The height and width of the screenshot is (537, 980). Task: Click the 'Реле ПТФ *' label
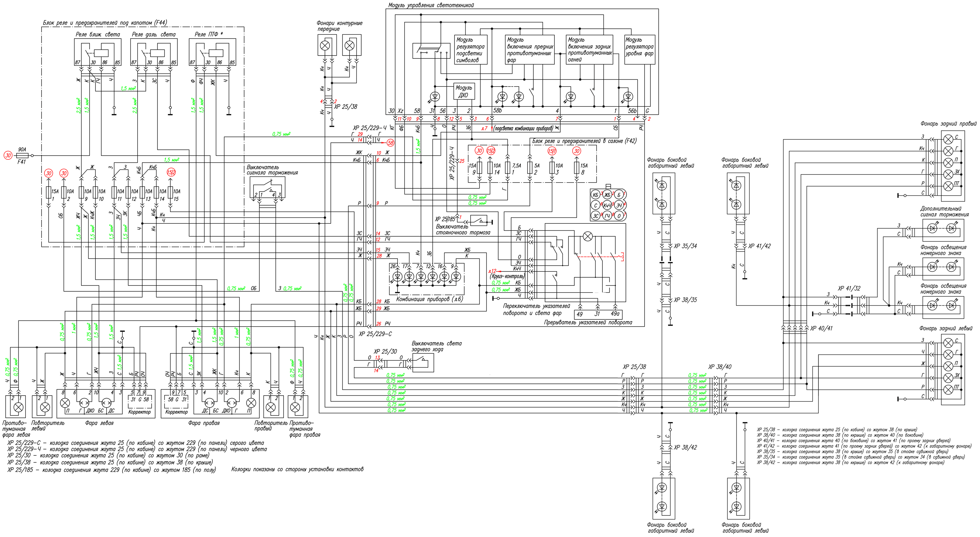pos(209,35)
